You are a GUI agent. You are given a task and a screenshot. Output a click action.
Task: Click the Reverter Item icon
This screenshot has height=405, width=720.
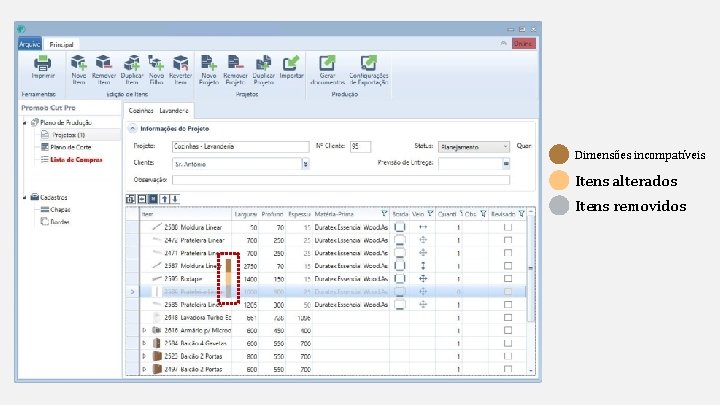[180, 63]
